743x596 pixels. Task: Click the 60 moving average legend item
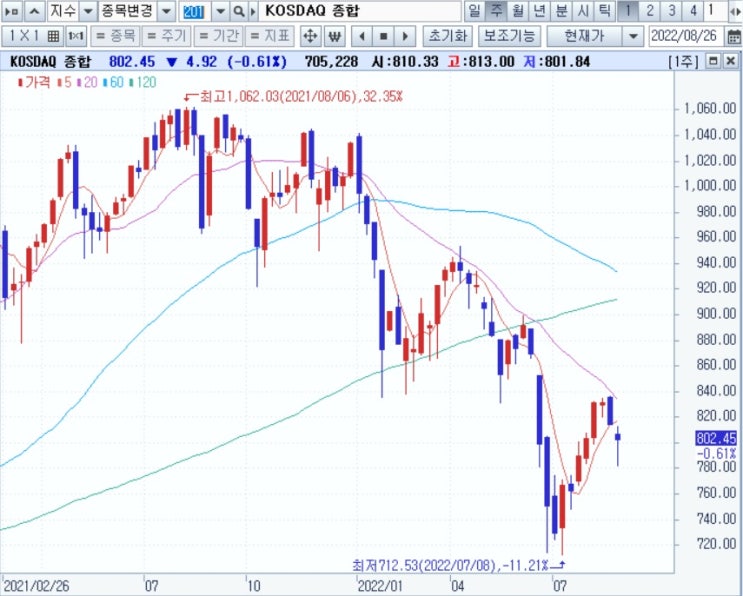(113, 82)
